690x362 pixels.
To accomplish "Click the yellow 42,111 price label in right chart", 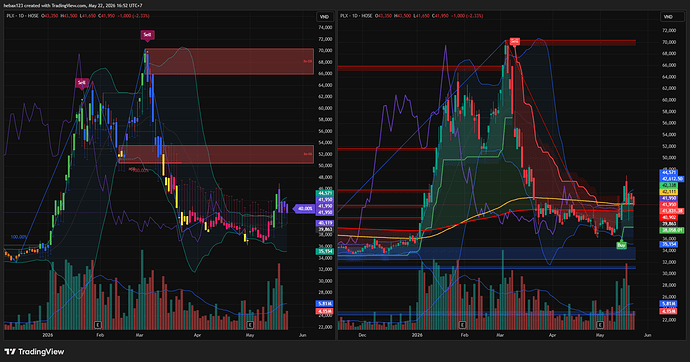I will point(668,192).
